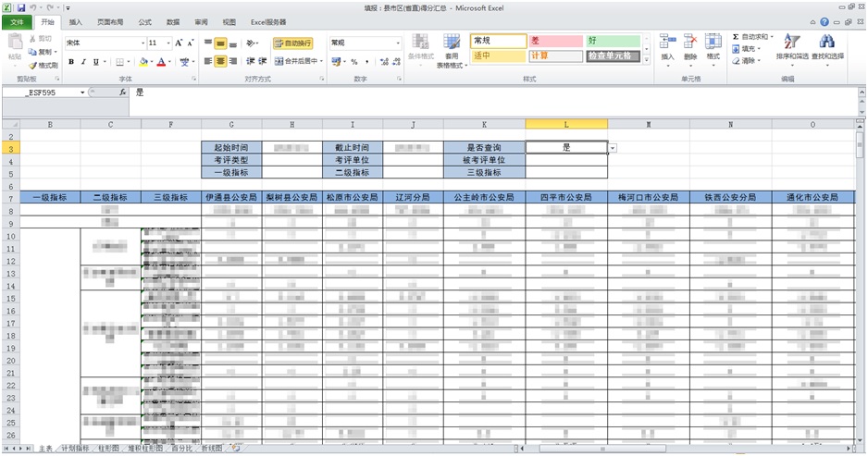Apply the 好 green cell style swatch
Image resolution: width=868 pixels, height=456 pixels.
pos(612,41)
